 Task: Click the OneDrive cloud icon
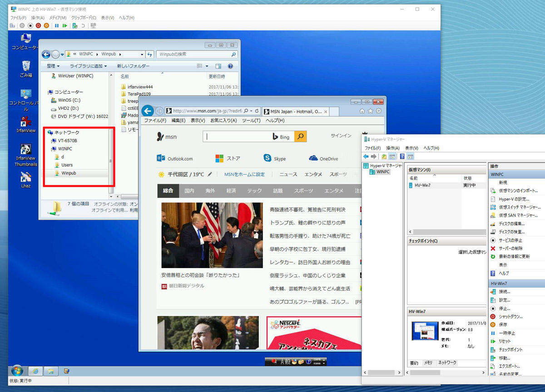click(313, 158)
